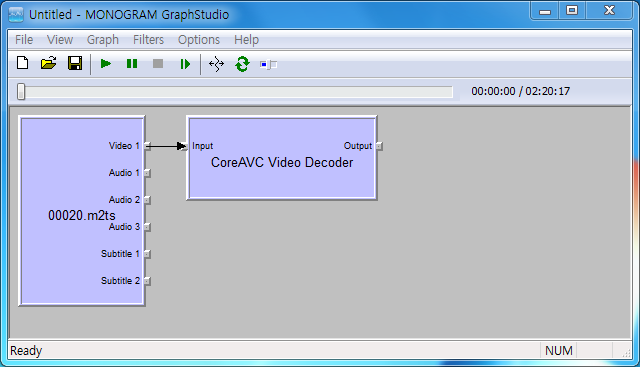Toggle the seek bar toolbar icon

pos(268,65)
